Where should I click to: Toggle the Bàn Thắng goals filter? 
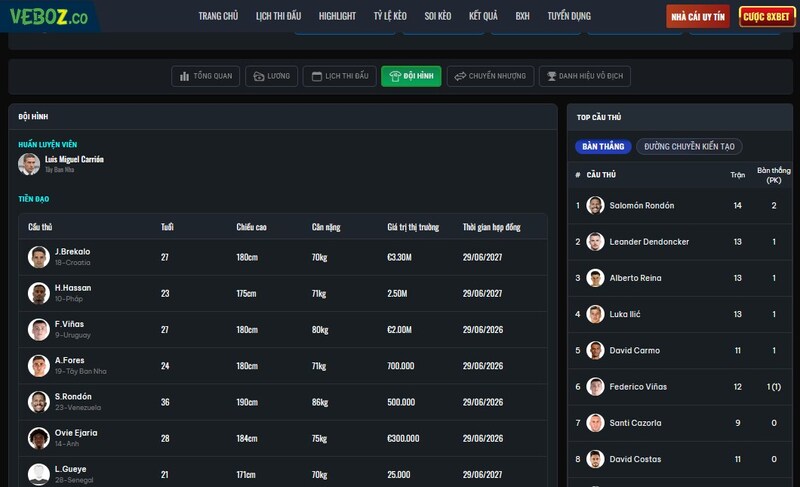point(603,146)
